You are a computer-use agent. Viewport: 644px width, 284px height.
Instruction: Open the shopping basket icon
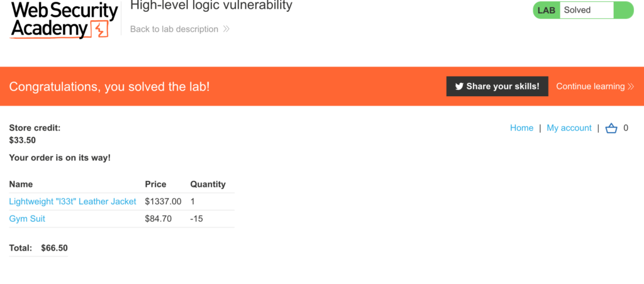(x=611, y=128)
